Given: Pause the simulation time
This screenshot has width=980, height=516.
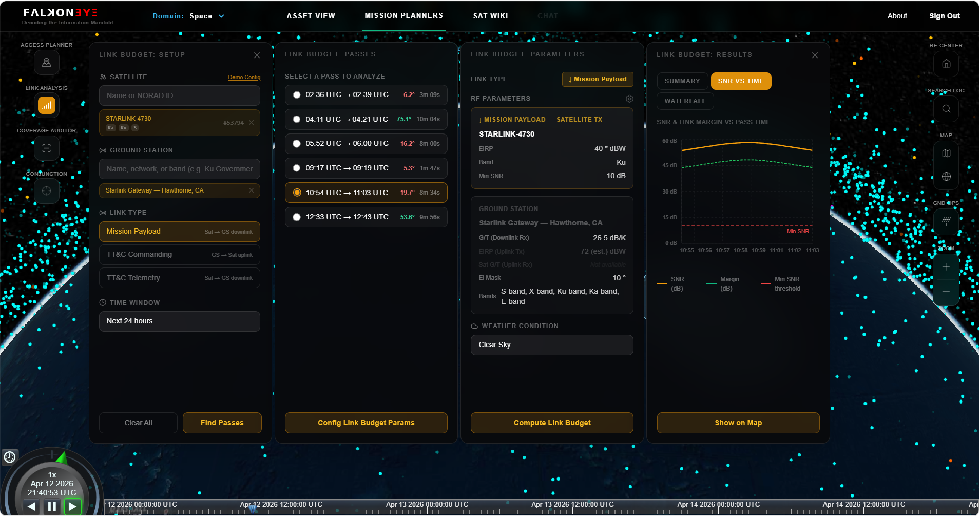Looking at the screenshot, I should (52, 507).
